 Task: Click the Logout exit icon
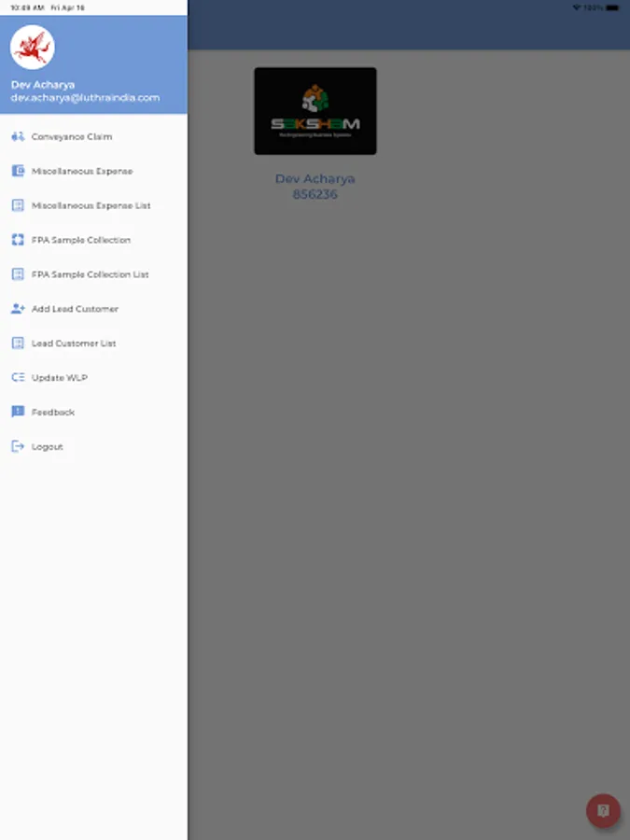coord(18,446)
